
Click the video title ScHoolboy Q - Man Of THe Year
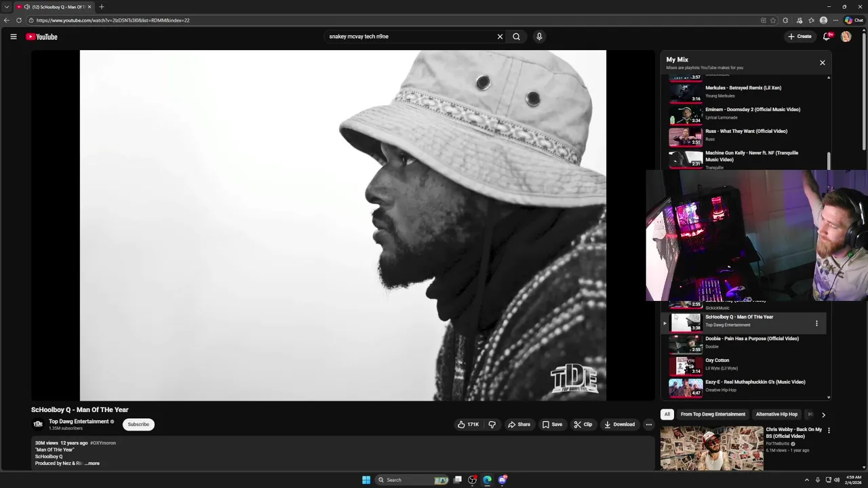click(79, 410)
